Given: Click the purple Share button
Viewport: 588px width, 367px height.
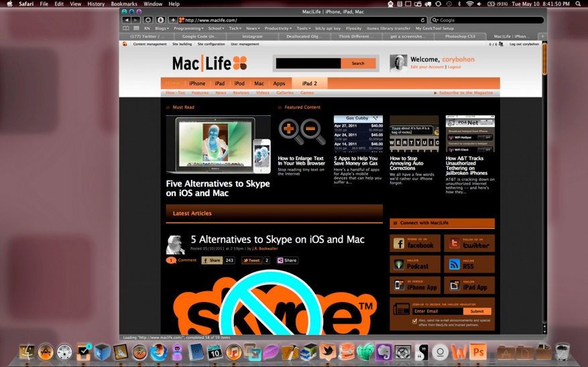Looking at the screenshot, I should [x=287, y=261].
